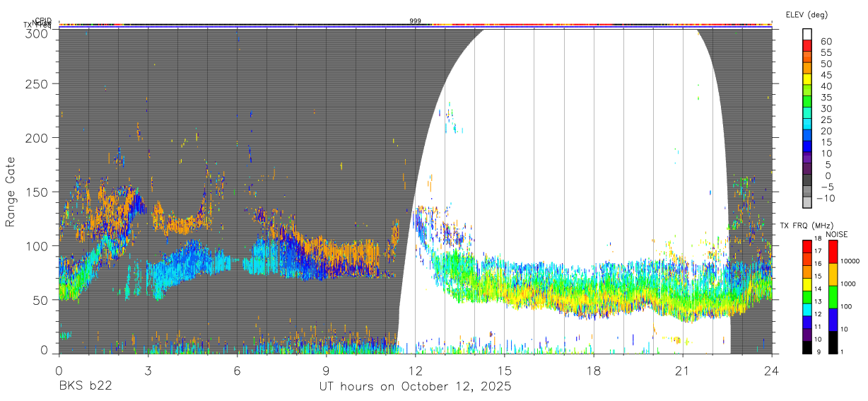The image size is (868, 401).
Task: Click the TX frequency color strip above the plot
Action: point(415,26)
